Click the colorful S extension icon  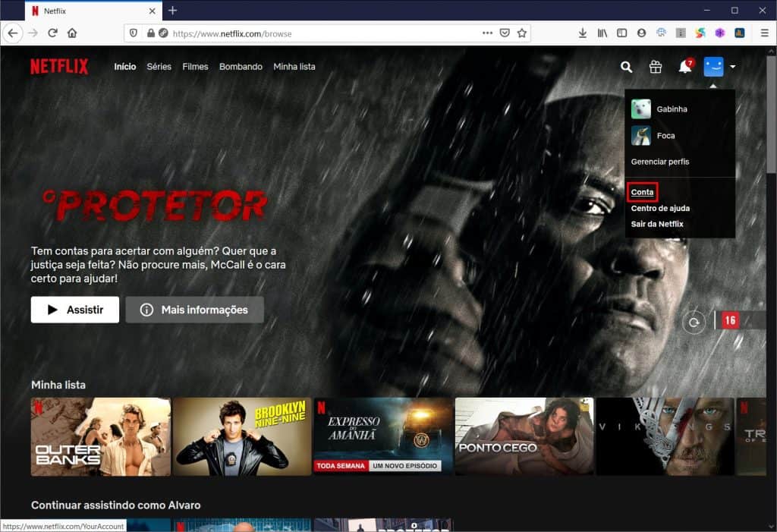[700, 33]
